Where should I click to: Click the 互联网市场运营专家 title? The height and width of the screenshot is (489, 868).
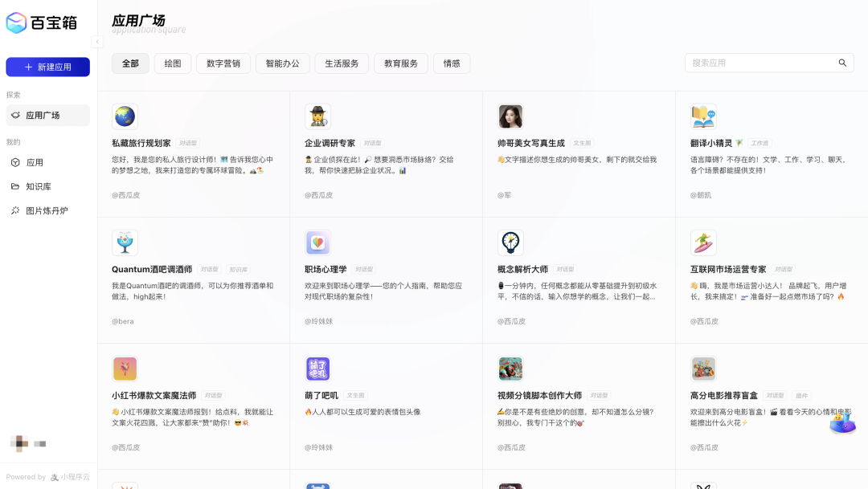(x=728, y=270)
